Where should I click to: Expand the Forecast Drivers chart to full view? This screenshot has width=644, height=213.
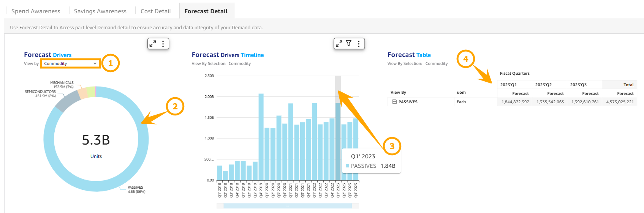[153, 44]
